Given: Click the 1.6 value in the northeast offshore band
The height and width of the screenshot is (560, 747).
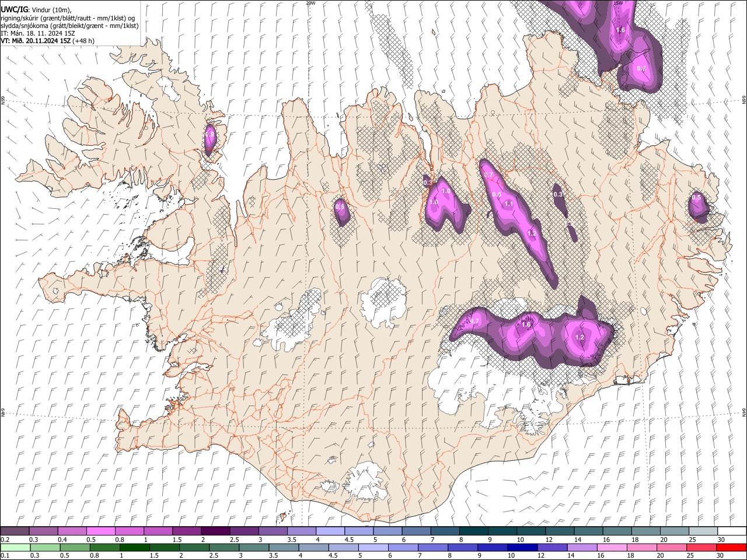Looking at the screenshot, I should [x=620, y=30].
